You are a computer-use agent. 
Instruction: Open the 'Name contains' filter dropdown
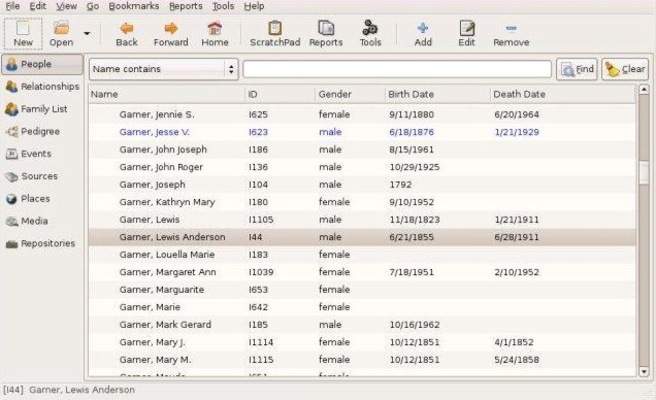tap(164, 70)
